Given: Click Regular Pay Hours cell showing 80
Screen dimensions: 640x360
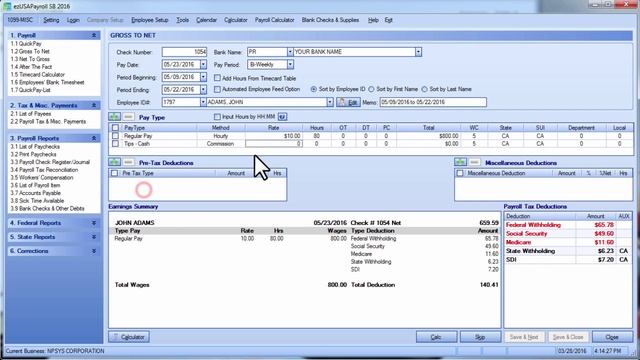Looking at the screenshot, I should click(316, 136).
